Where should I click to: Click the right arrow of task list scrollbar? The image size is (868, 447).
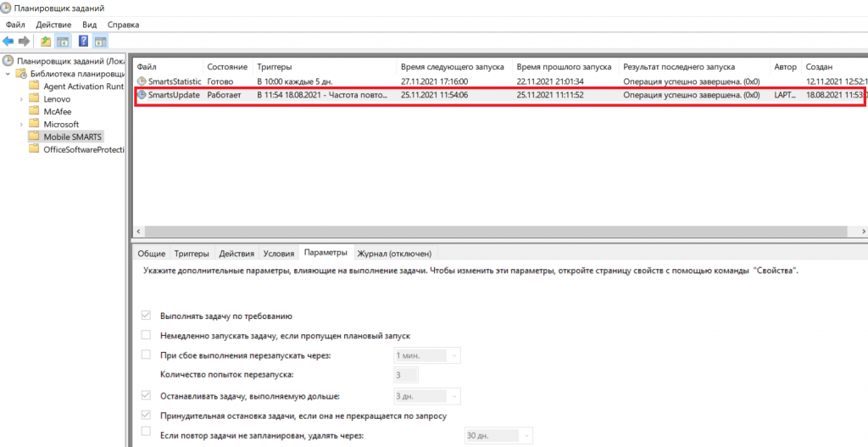pyautogui.click(x=863, y=231)
